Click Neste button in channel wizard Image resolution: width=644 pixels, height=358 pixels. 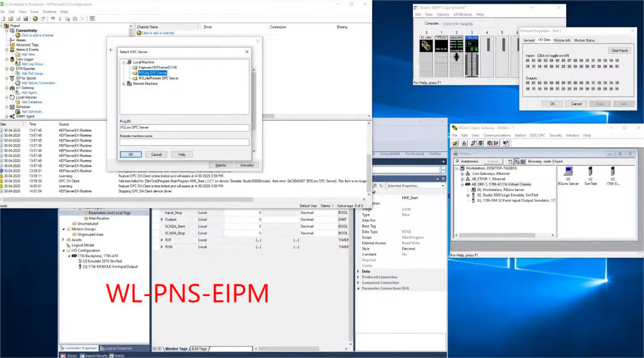click(221, 165)
